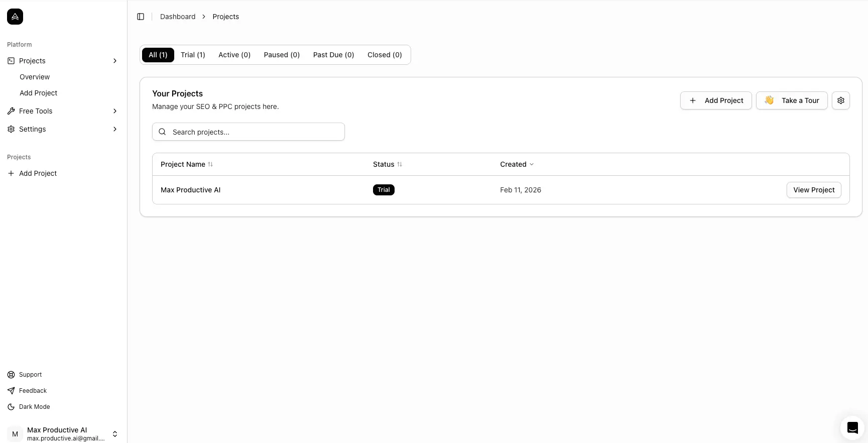
Task: Click the Free Tools wrench icon
Action: (x=11, y=111)
